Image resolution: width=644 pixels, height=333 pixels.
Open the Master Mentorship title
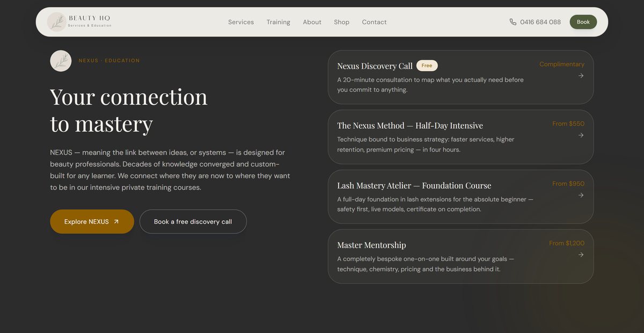pyautogui.click(x=371, y=245)
